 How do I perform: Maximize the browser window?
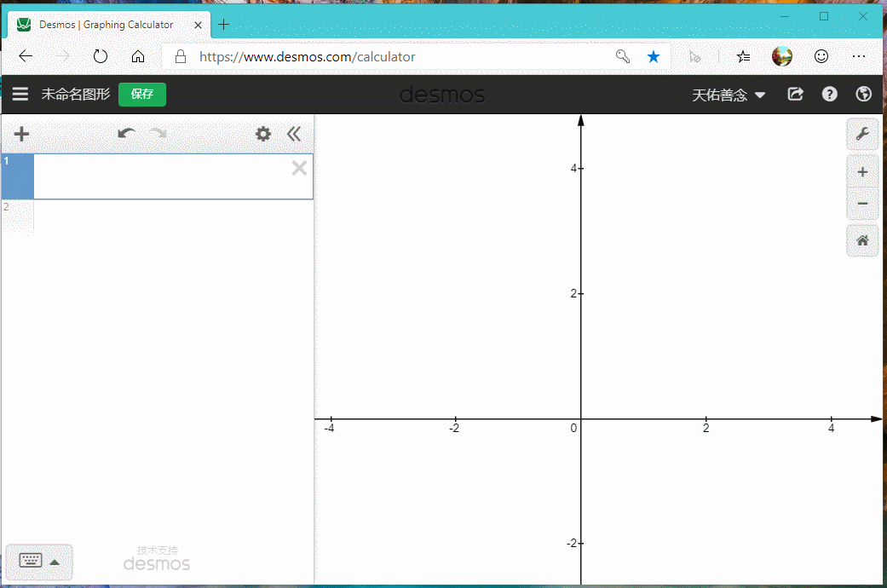[824, 16]
